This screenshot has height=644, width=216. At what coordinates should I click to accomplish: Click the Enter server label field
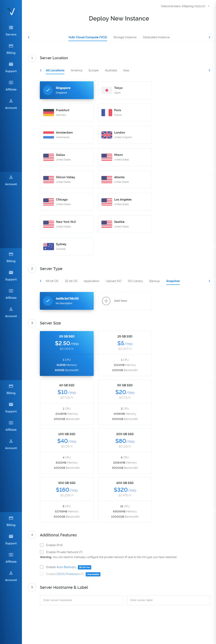click(168, 600)
